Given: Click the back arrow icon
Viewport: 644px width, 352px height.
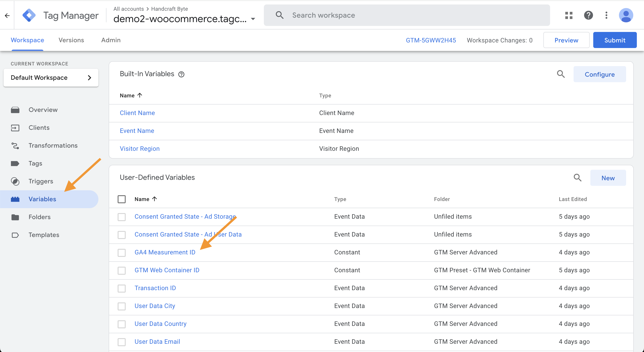Looking at the screenshot, I should pyautogui.click(x=7, y=15).
